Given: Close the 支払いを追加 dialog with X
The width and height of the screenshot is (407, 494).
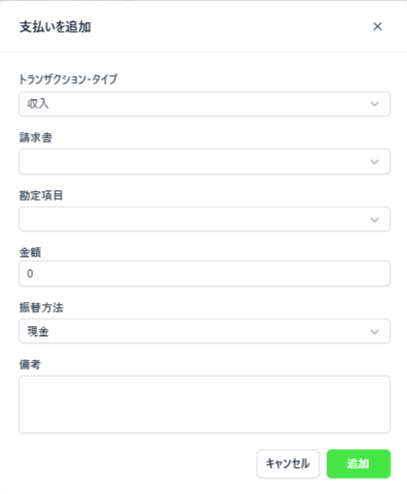Looking at the screenshot, I should tap(377, 27).
